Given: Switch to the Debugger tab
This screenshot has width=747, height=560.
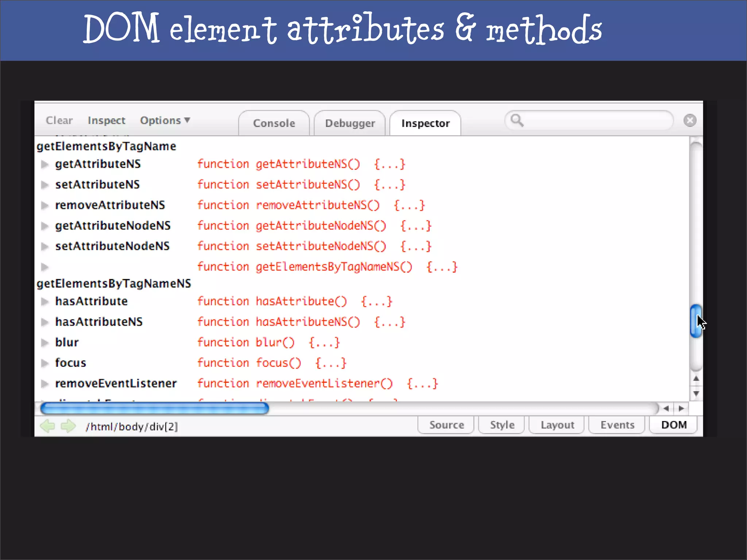Looking at the screenshot, I should click(350, 123).
